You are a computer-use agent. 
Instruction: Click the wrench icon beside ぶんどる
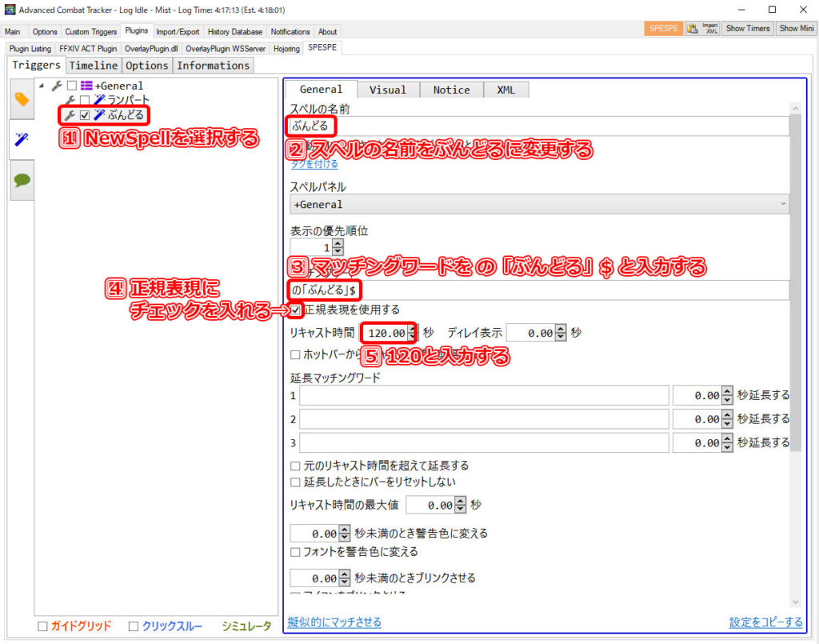click(70, 115)
